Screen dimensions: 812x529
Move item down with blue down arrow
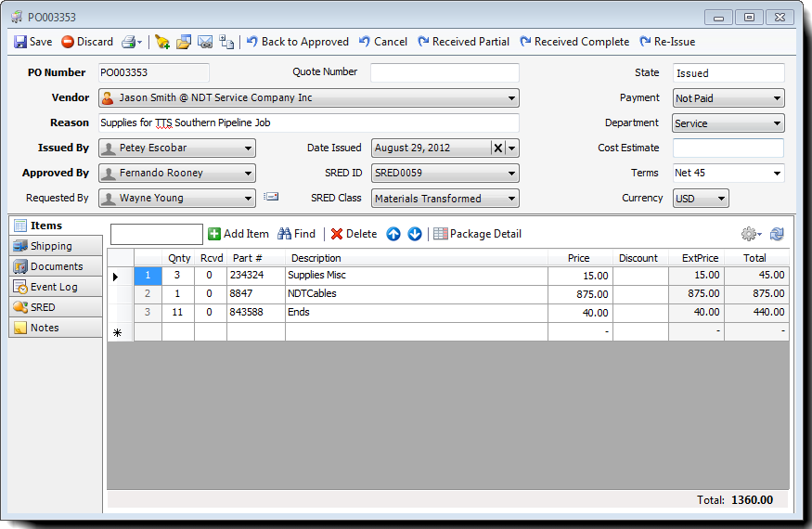click(x=415, y=234)
